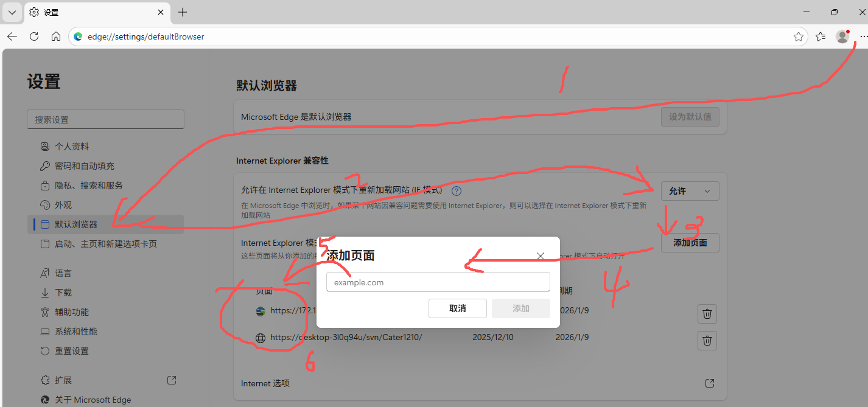
Task: Open the IE mode help question icon
Action: tap(457, 191)
